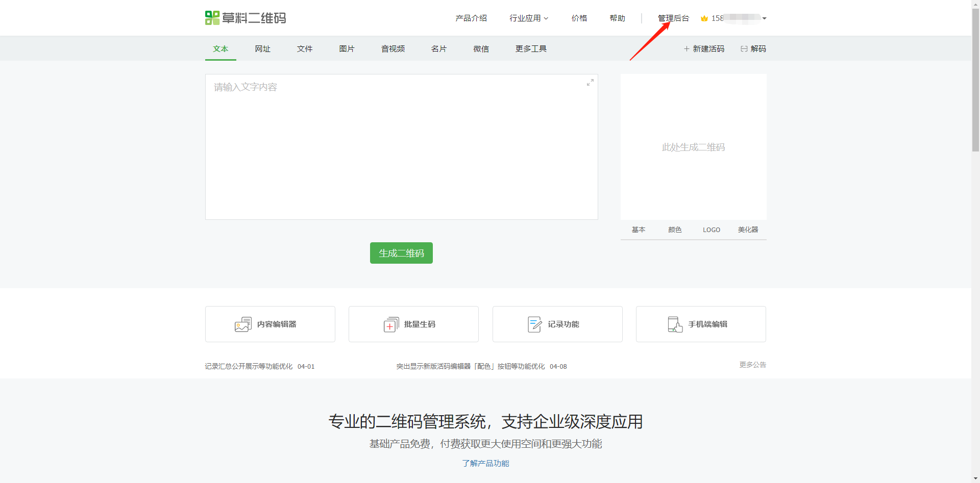This screenshot has width=980, height=483.
Task: Open the 更多工具 tab
Action: click(x=531, y=49)
